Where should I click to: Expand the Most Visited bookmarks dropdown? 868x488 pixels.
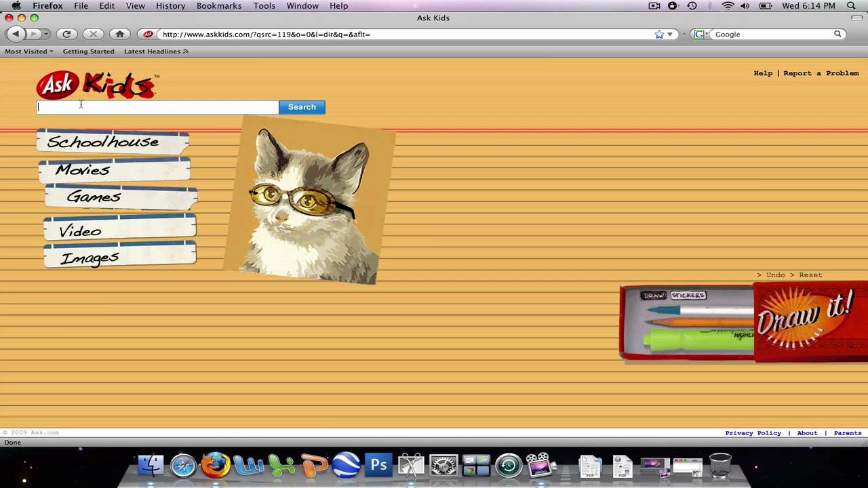(29, 52)
